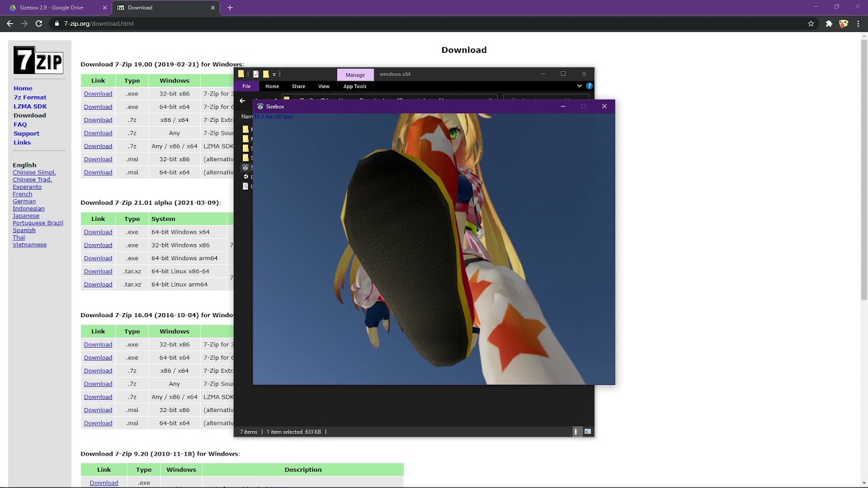
Task: Open the Chrome profile avatar
Action: click(x=844, y=23)
